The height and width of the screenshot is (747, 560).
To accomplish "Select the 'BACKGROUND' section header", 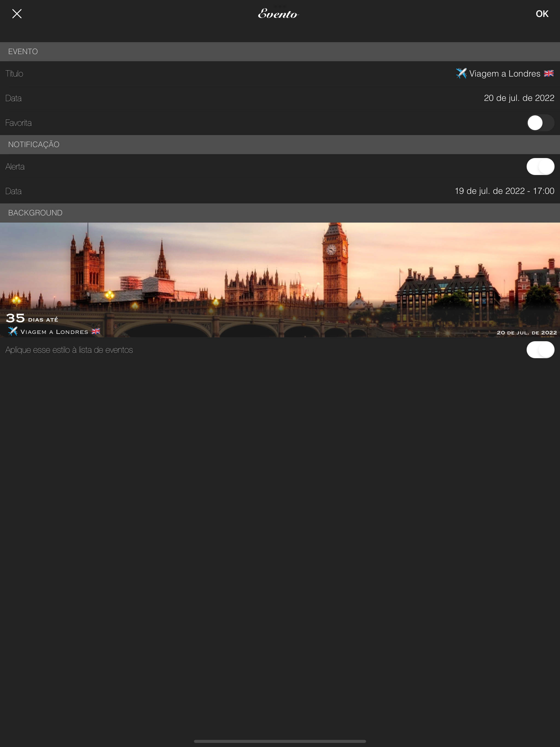I will point(35,213).
